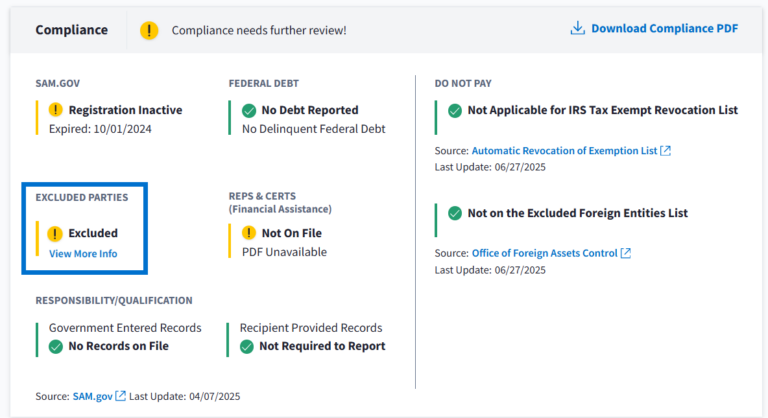Click external link icon after SAM.gov source
Image resolution: width=768 pixels, height=418 pixels.
(x=120, y=396)
